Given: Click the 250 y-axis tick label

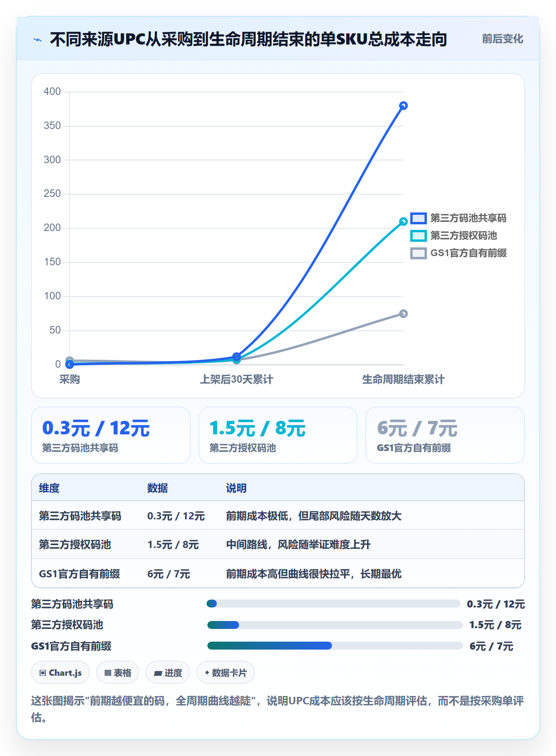Looking at the screenshot, I should pyautogui.click(x=52, y=193).
